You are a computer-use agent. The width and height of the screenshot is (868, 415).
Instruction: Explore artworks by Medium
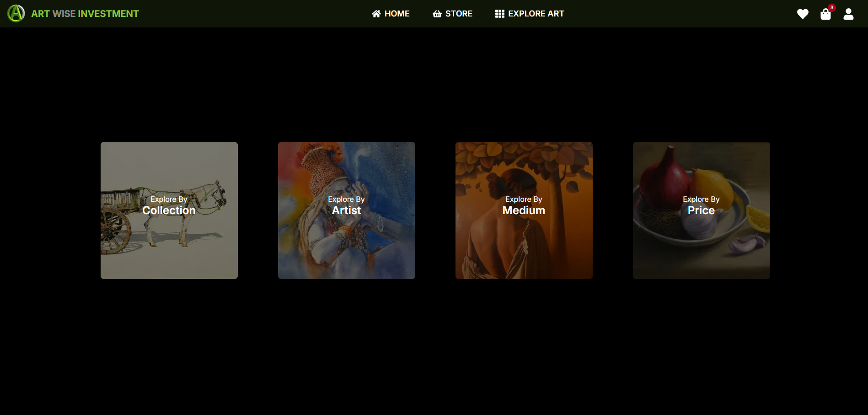pyautogui.click(x=524, y=210)
